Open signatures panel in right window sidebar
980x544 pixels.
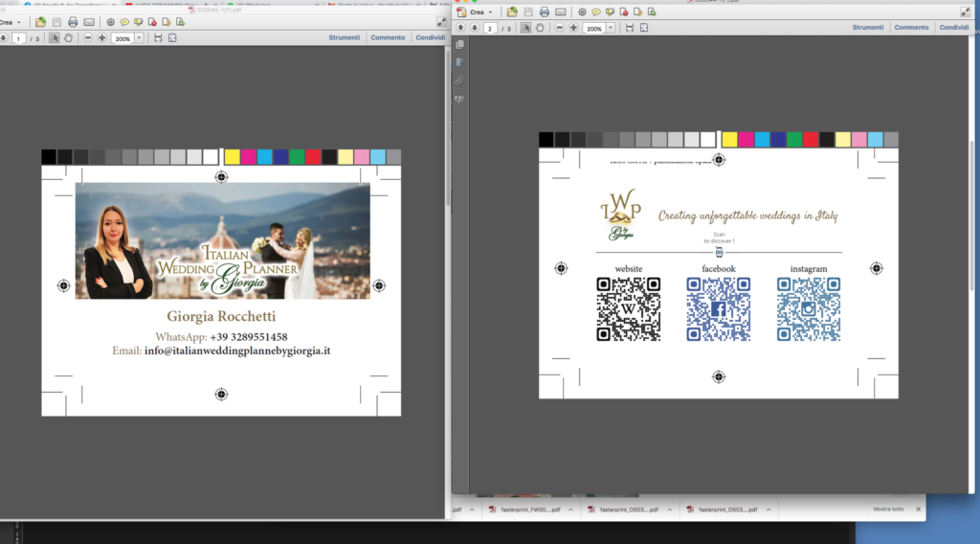pos(460,100)
